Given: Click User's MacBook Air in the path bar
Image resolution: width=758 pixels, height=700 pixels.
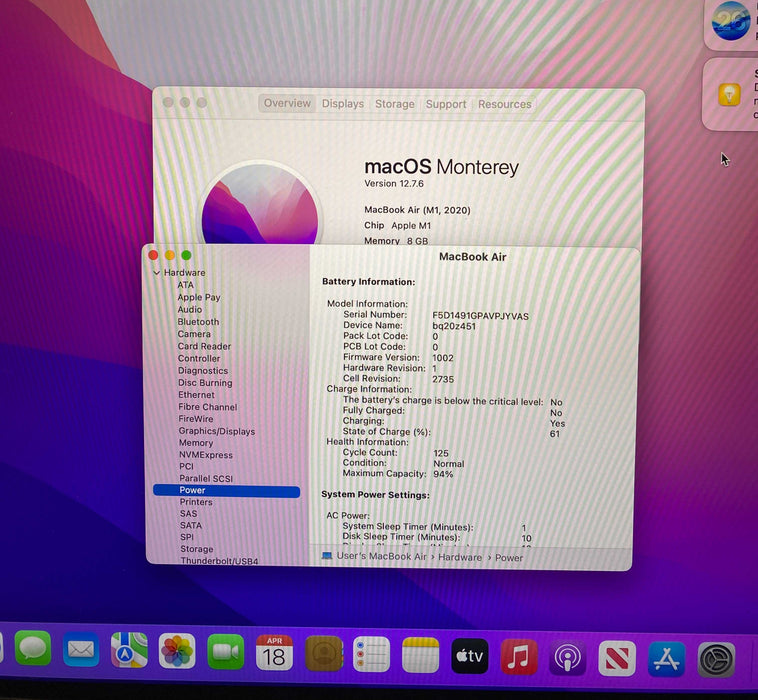Looking at the screenshot, I should [381, 556].
